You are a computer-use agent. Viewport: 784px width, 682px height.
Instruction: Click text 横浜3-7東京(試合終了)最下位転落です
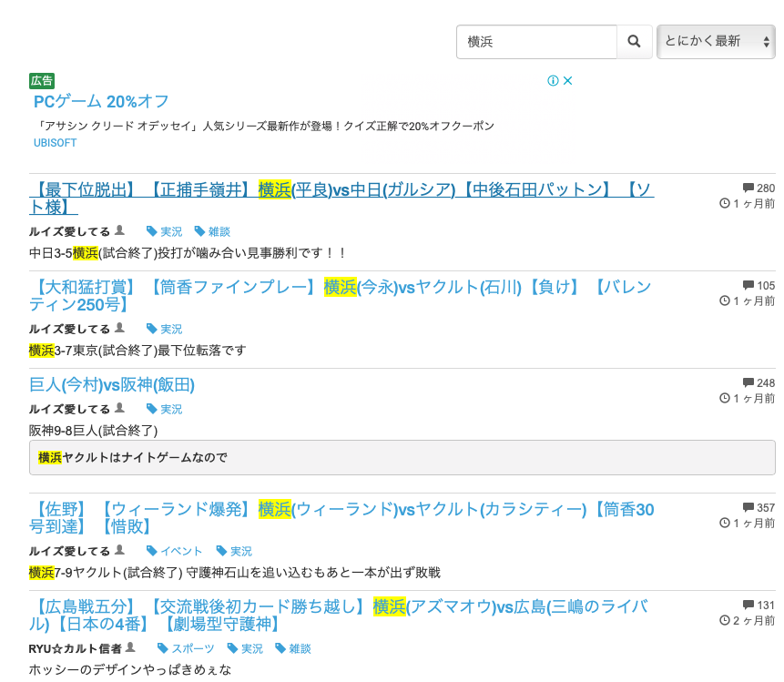coord(137,351)
